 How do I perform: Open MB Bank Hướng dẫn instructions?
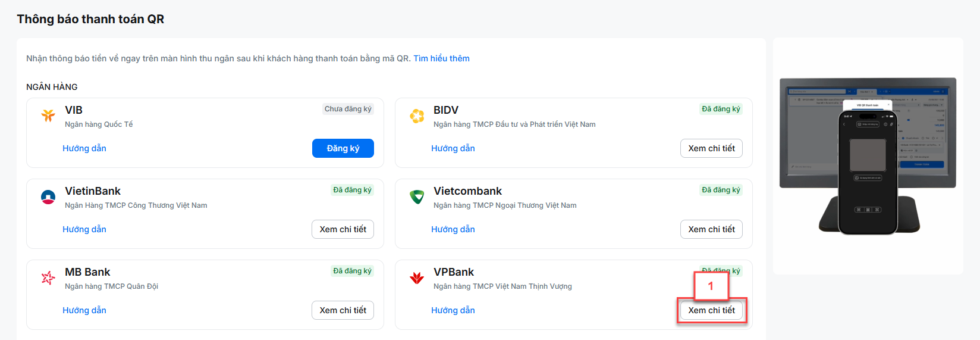click(84, 310)
